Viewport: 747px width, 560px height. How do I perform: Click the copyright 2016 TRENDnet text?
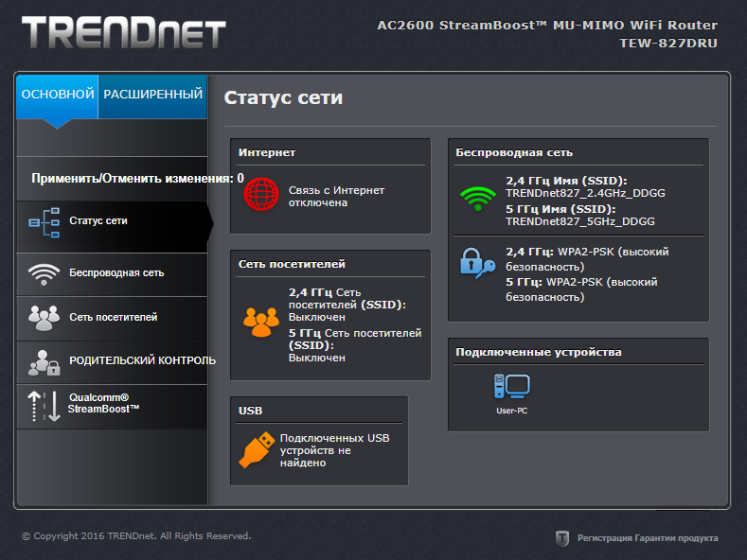click(x=136, y=536)
